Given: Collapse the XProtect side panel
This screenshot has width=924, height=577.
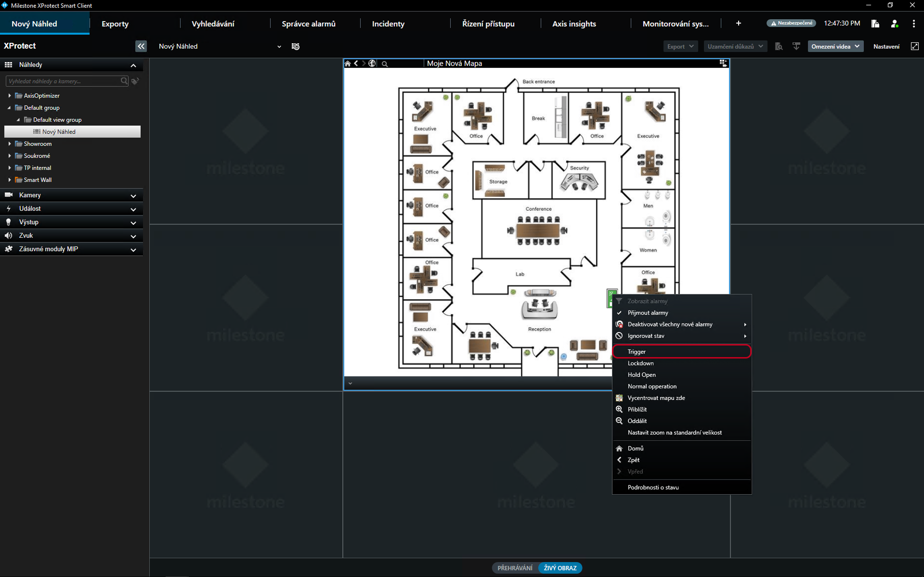Looking at the screenshot, I should (x=141, y=46).
